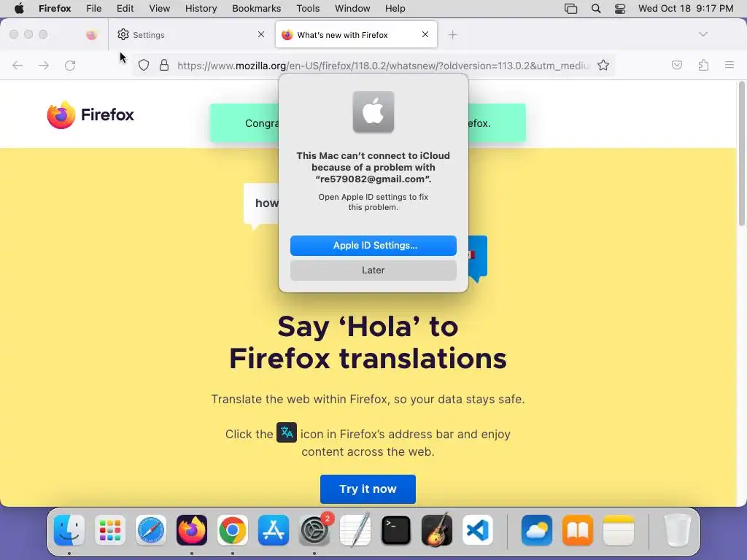Select the What's new with Firefox tab

tap(356, 35)
